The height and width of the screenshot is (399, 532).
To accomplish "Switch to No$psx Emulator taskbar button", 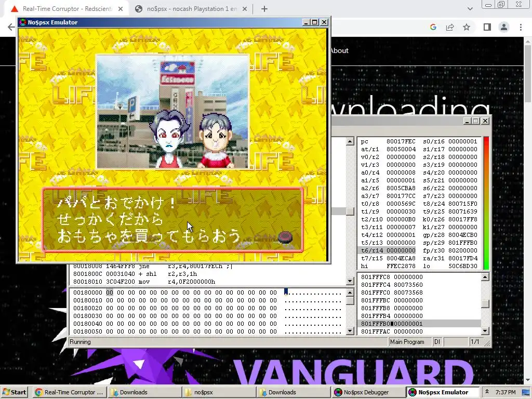I will point(443,392).
